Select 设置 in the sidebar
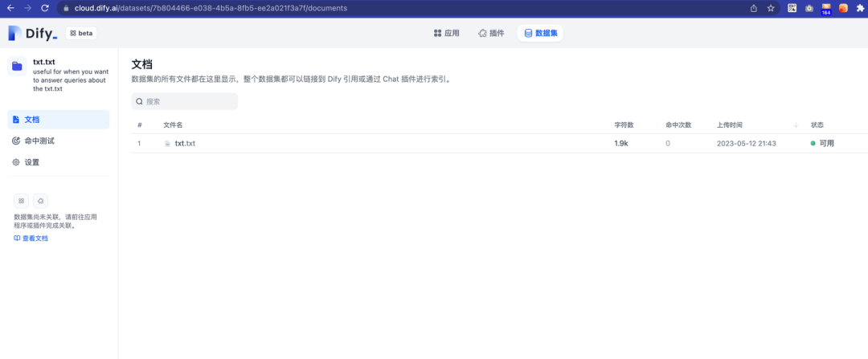This screenshot has height=359, width=868. (x=58, y=162)
